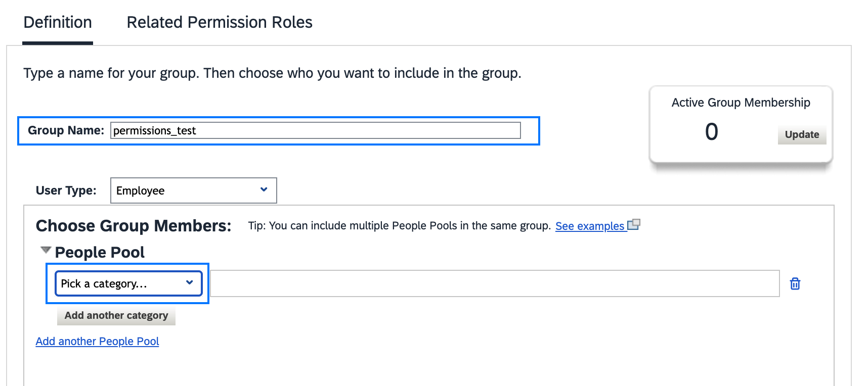Image resolution: width=868 pixels, height=386 pixels.
Task: Click the People Pool heading text
Action: tap(100, 252)
